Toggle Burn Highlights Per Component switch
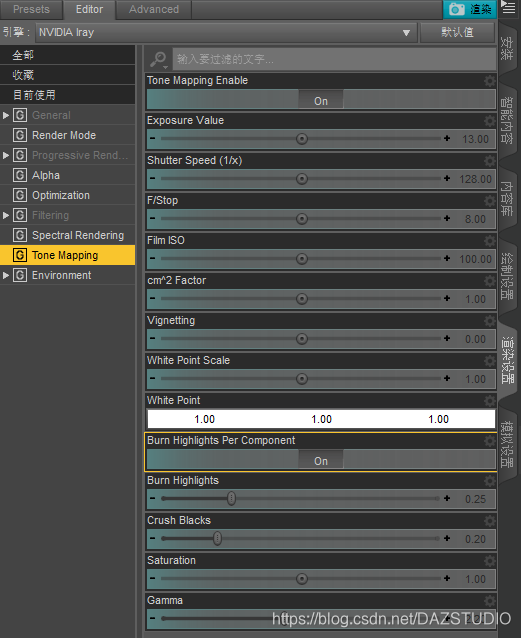The image size is (521, 638). (x=321, y=460)
